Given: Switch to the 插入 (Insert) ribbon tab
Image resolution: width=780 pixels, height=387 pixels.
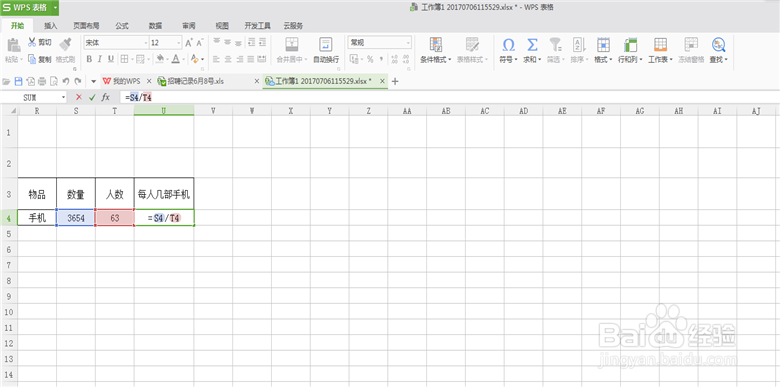Looking at the screenshot, I should pos(51,26).
